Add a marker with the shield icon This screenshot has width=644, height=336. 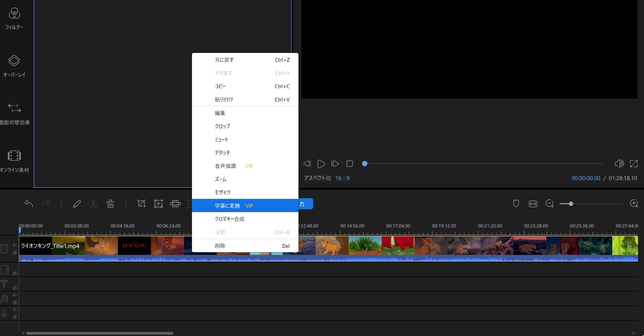(x=516, y=204)
